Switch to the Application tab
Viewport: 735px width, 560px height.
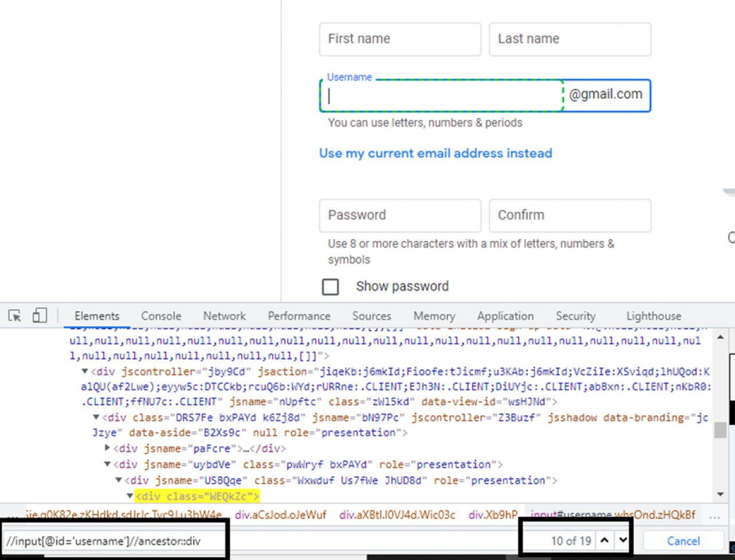[505, 315]
